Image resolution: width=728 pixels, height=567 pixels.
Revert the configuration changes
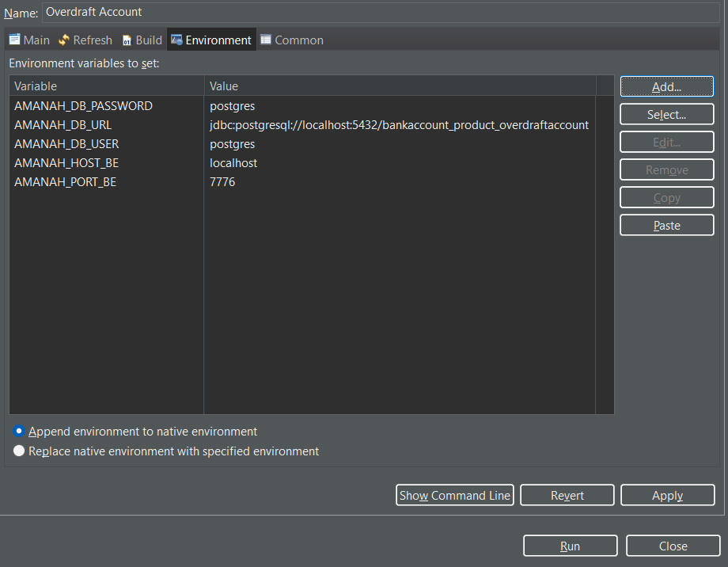click(x=567, y=496)
